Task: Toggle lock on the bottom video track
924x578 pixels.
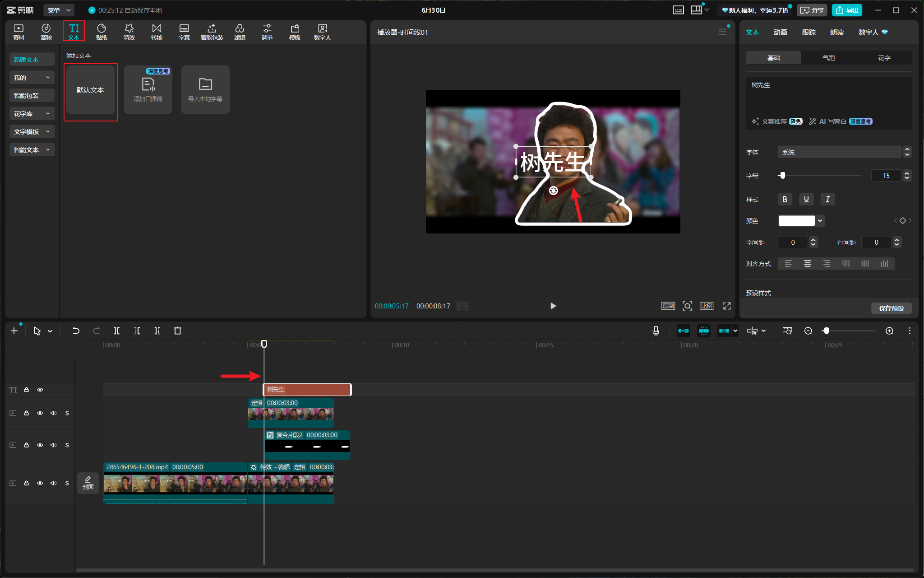Action: point(27,483)
